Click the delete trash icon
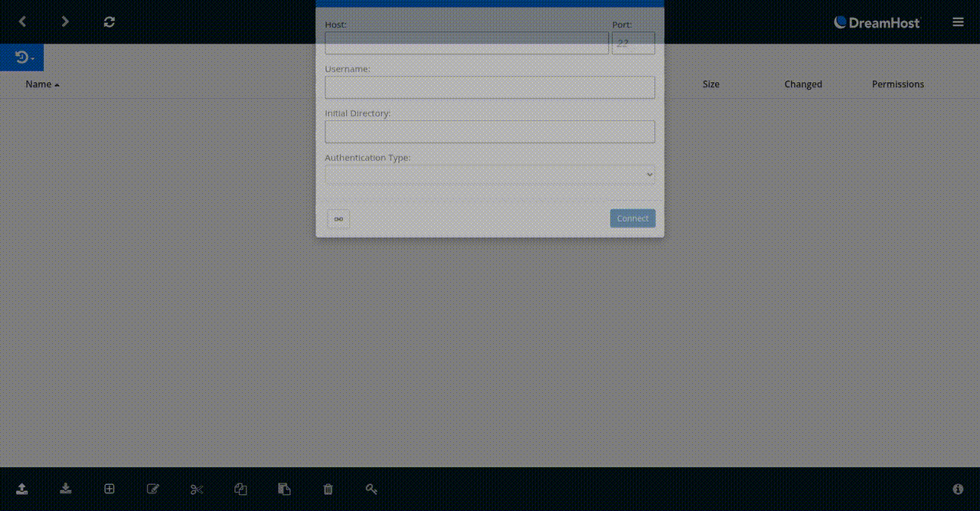This screenshot has height=511, width=980. pos(328,489)
